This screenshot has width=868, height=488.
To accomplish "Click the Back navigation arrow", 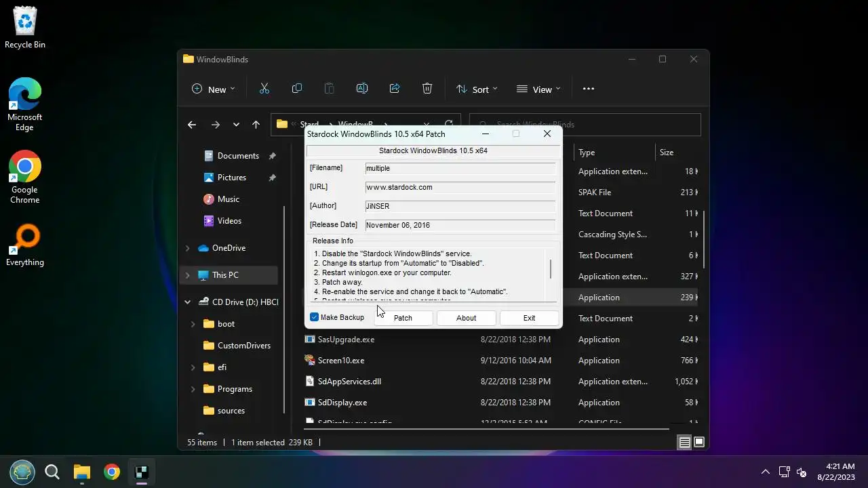I will [192, 125].
